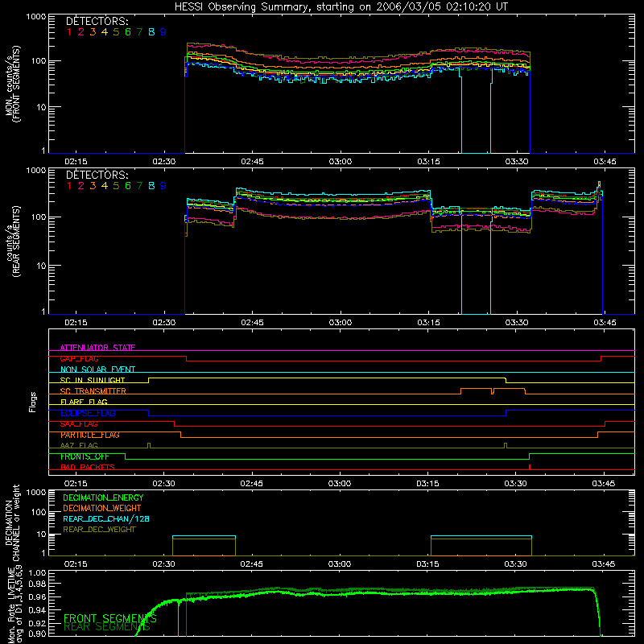Click the FLARE_FLAG label
644x644 pixels.
pos(84,402)
